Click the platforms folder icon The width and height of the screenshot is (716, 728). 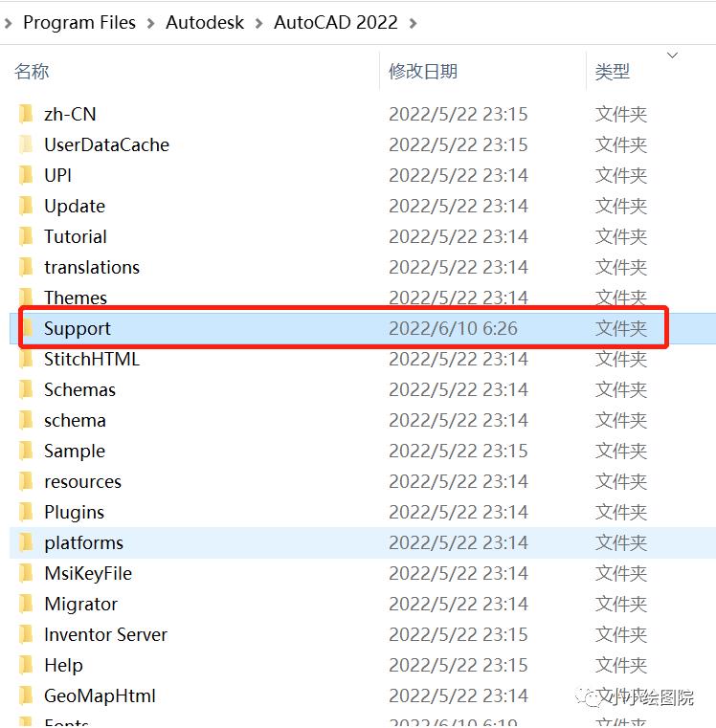[x=26, y=542]
